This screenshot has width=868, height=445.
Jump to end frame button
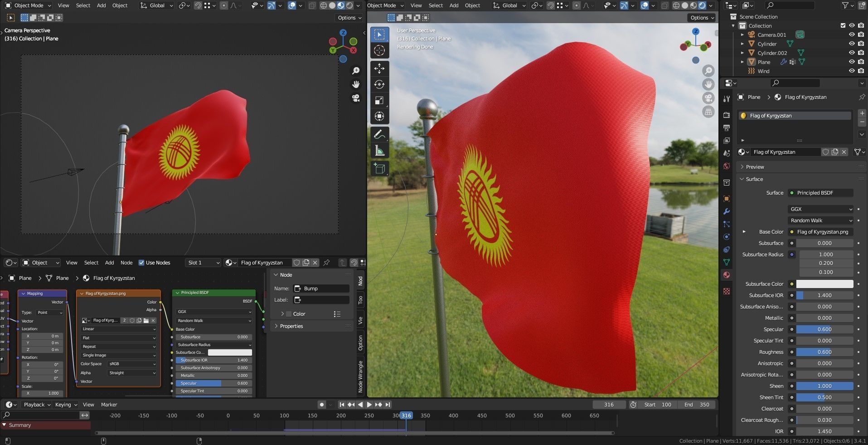[388, 405]
